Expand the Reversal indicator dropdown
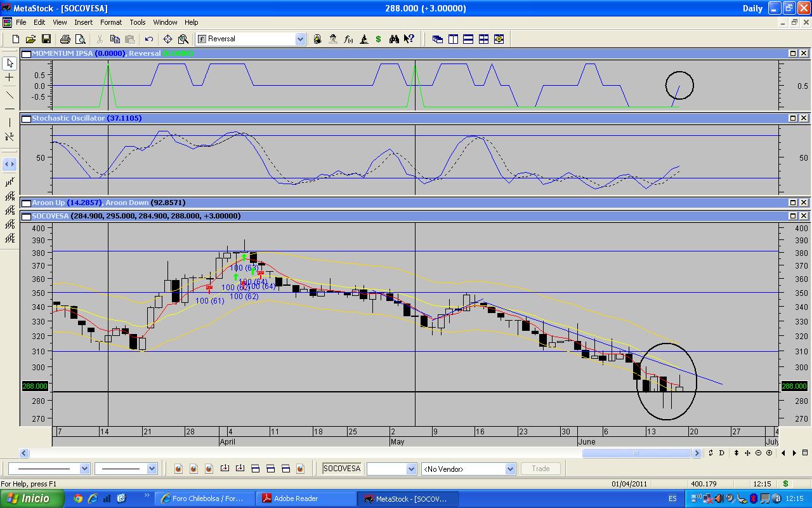 pos(300,39)
